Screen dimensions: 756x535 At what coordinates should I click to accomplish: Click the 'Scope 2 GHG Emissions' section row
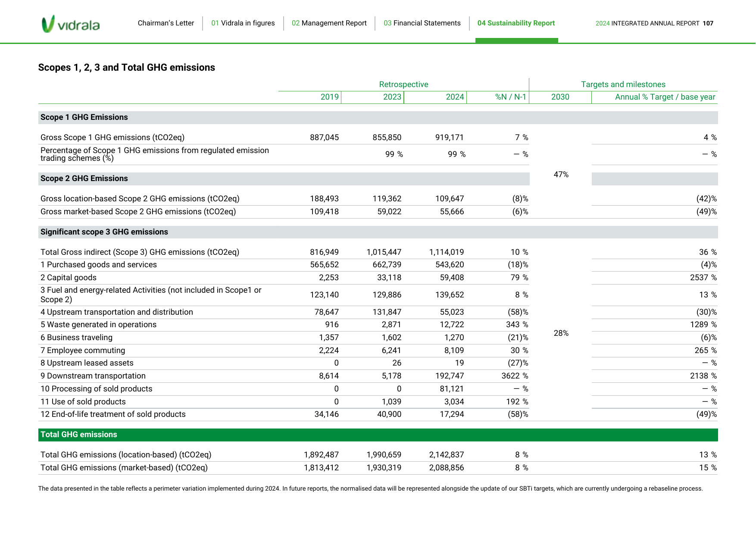click(284, 178)
